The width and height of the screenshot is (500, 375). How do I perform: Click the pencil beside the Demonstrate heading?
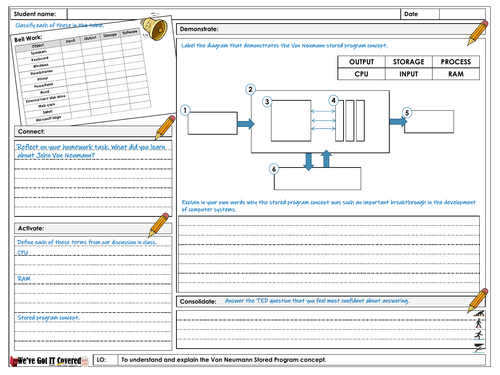pyautogui.click(x=478, y=33)
